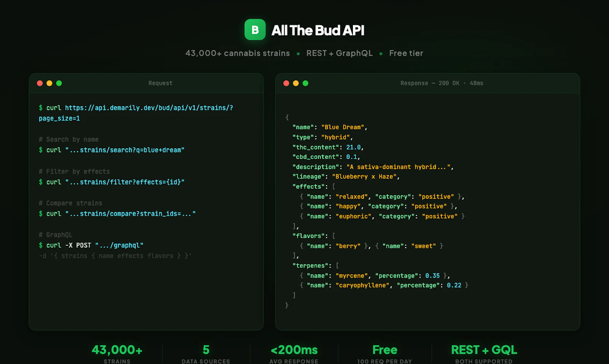Click the "sweet" flavor value
The height and width of the screenshot is (364, 609).
(424, 246)
